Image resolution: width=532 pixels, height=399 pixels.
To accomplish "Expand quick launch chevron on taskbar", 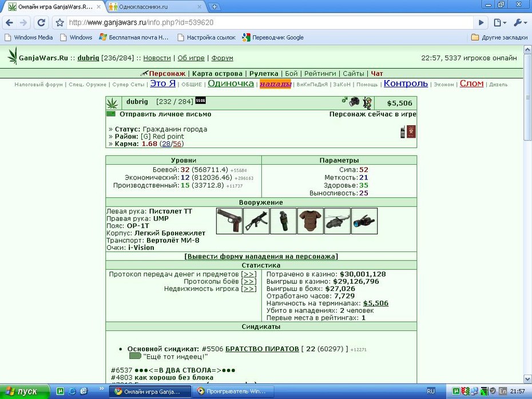I will tap(101, 389).
